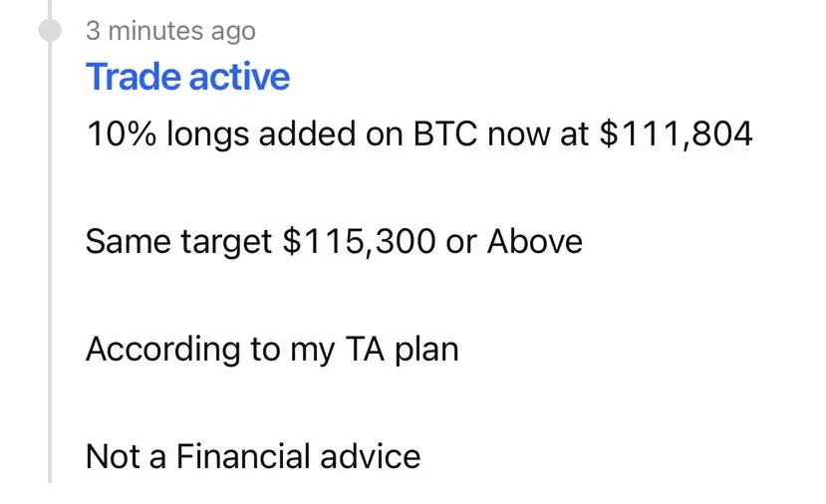
Task: Open the "Trade active" blue heading
Action: tap(187, 77)
